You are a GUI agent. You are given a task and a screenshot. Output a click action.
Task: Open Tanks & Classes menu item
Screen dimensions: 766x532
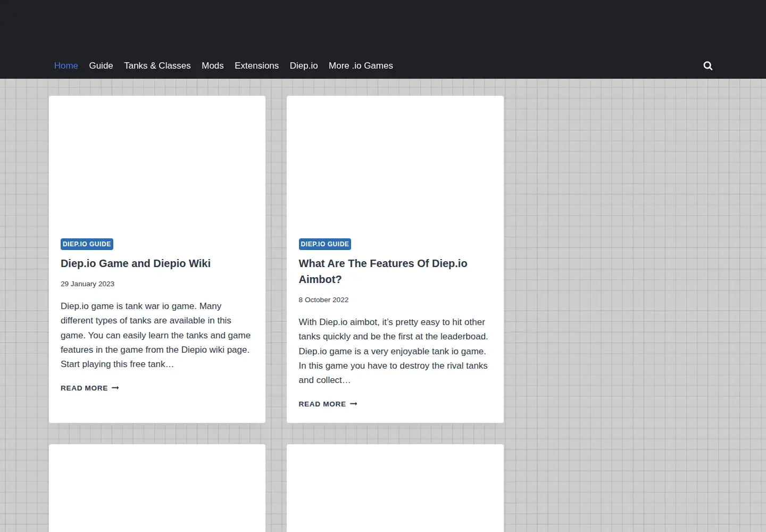[157, 66]
